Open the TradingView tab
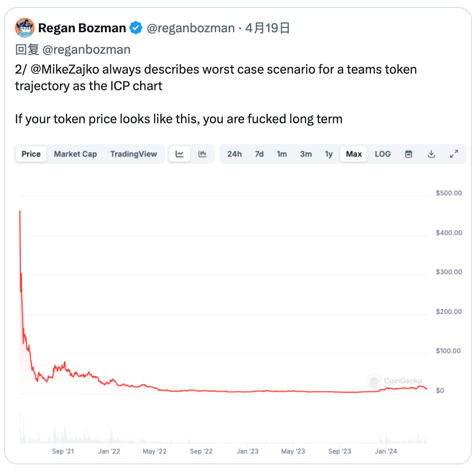 pyautogui.click(x=134, y=153)
